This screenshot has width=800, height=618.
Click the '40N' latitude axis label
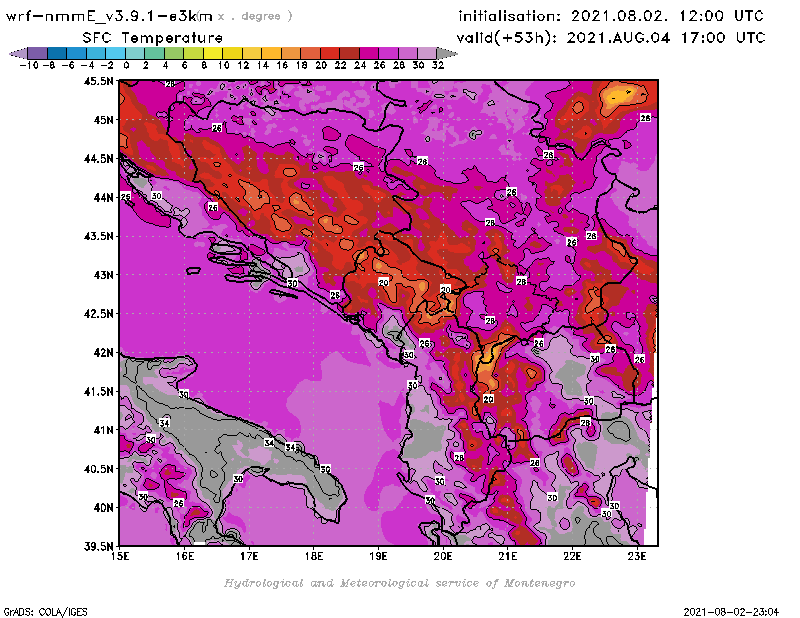click(103, 508)
